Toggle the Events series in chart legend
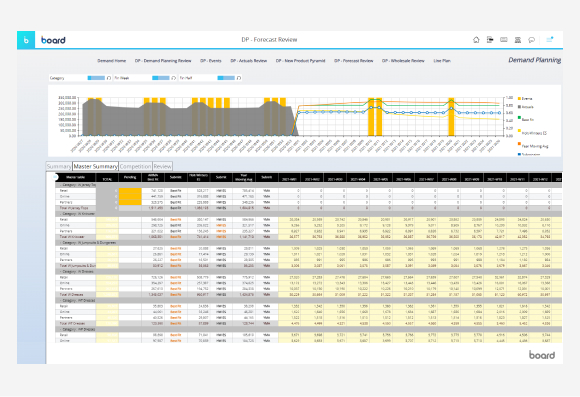Viewport: 580px width, 397px height. (525, 99)
